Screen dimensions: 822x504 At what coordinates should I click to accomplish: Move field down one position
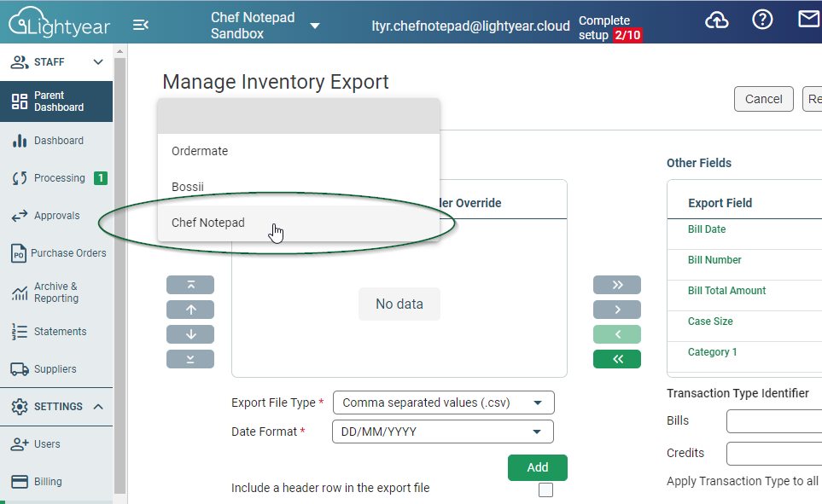pyautogui.click(x=190, y=334)
